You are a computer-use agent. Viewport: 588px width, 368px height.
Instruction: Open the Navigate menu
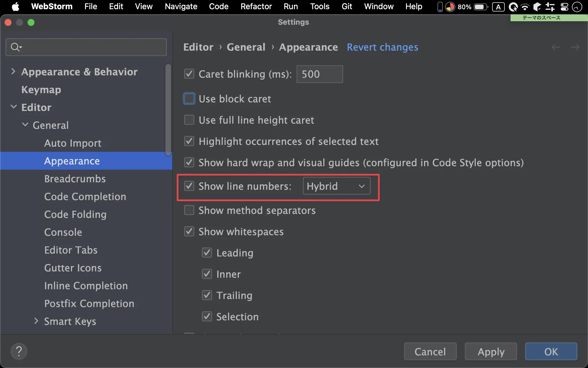pyautogui.click(x=181, y=7)
